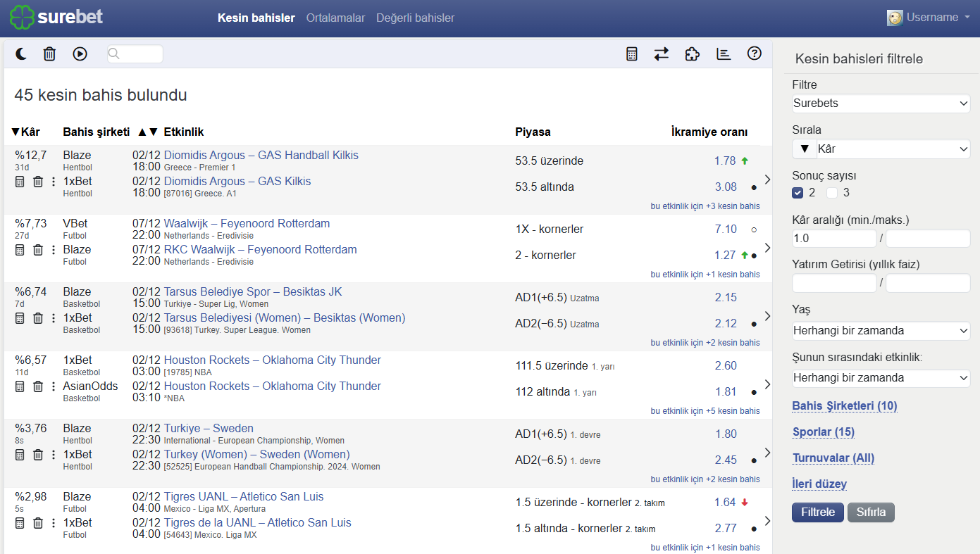The width and height of the screenshot is (980, 554).
Task: Open the chart statistics toolbar icon
Action: point(724,53)
